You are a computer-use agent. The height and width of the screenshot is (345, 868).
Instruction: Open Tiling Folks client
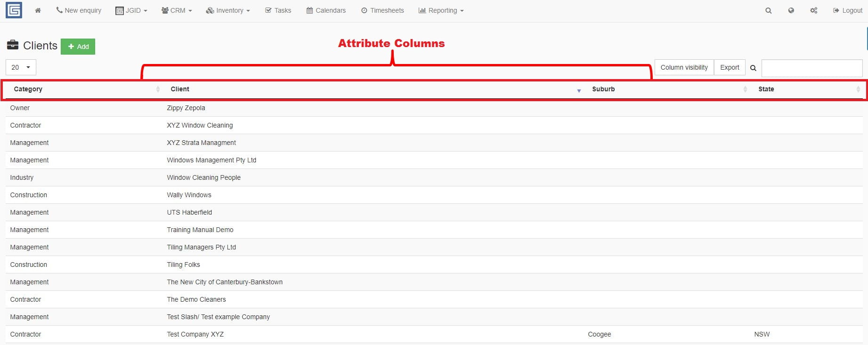(183, 265)
